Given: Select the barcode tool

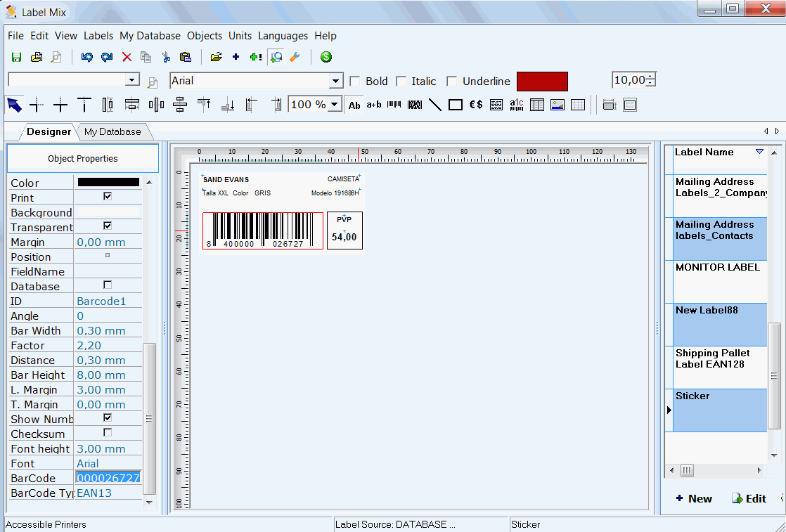Looking at the screenshot, I should pyautogui.click(x=394, y=105).
